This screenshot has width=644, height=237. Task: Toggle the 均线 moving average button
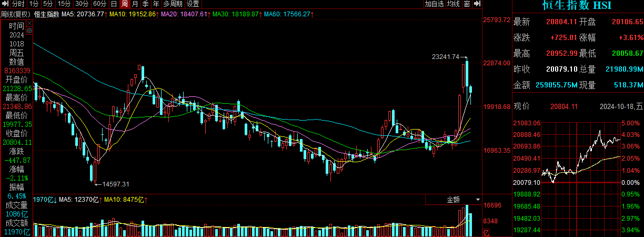coord(454,4)
